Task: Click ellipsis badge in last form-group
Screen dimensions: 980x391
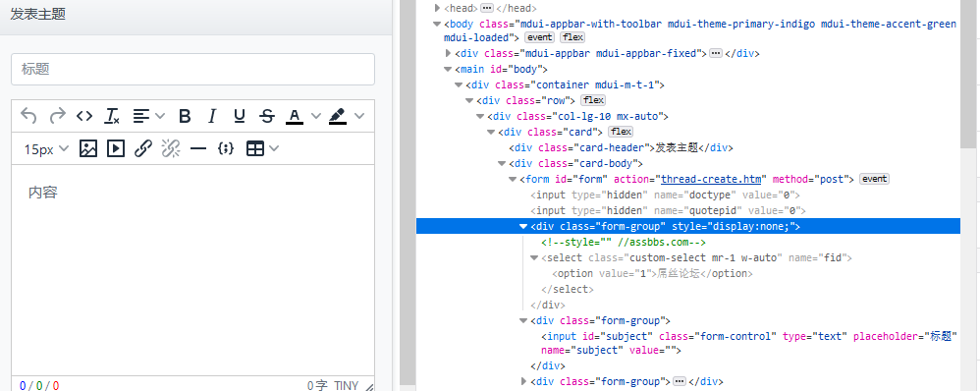Action: pyautogui.click(x=680, y=381)
